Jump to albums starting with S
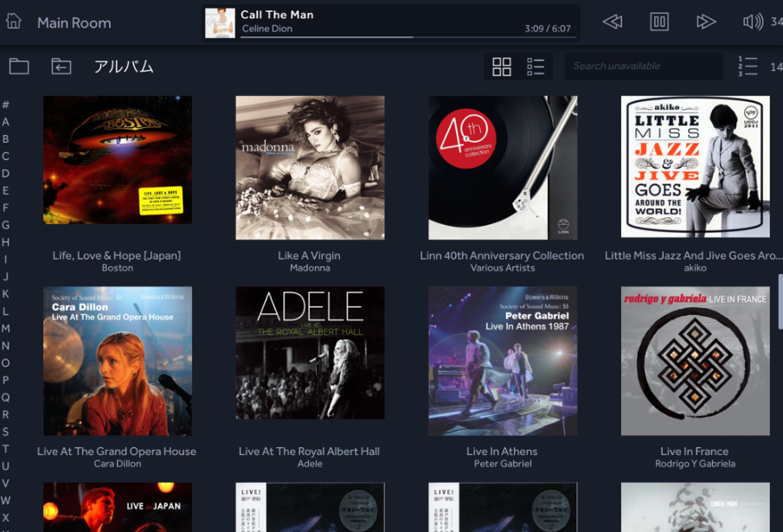Screen dimensions: 783x532 [5, 432]
